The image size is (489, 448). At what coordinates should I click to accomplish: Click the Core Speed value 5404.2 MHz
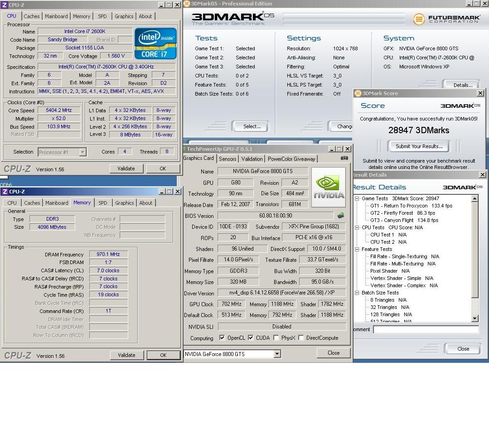tap(59, 110)
